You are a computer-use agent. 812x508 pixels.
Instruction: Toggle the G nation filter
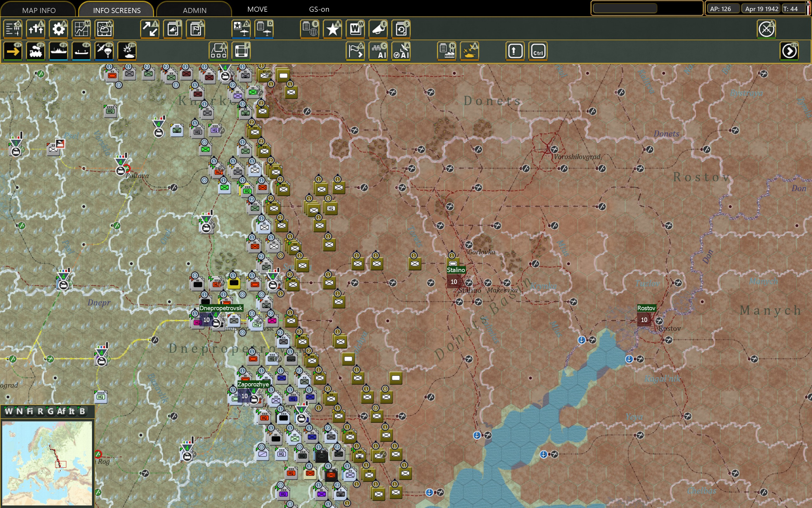[51, 411]
